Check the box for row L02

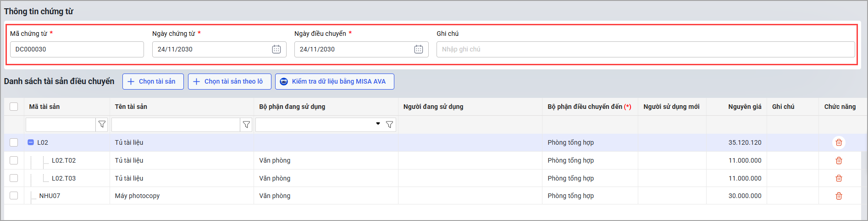(x=14, y=142)
